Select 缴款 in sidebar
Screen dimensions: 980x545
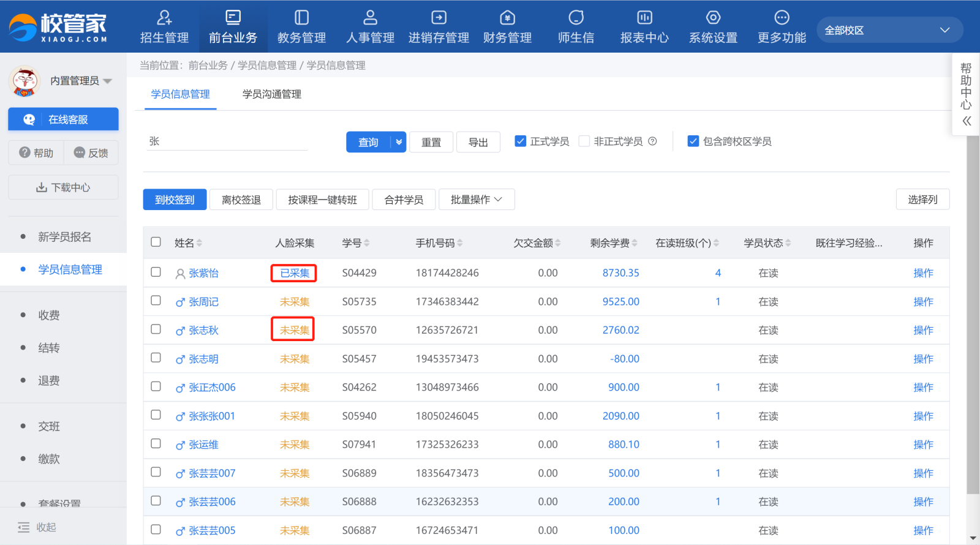click(x=49, y=459)
